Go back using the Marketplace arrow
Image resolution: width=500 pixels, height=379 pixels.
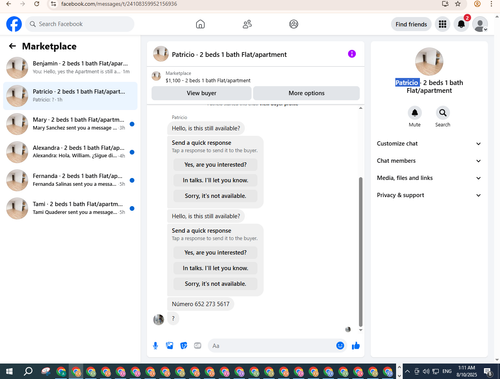point(12,46)
